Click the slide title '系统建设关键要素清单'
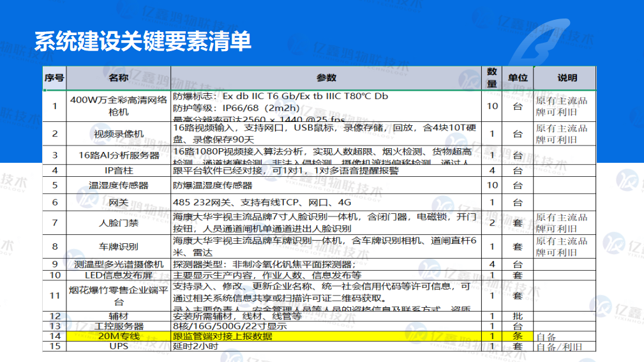This screenshot has height=362, width=644. point(142,41)
